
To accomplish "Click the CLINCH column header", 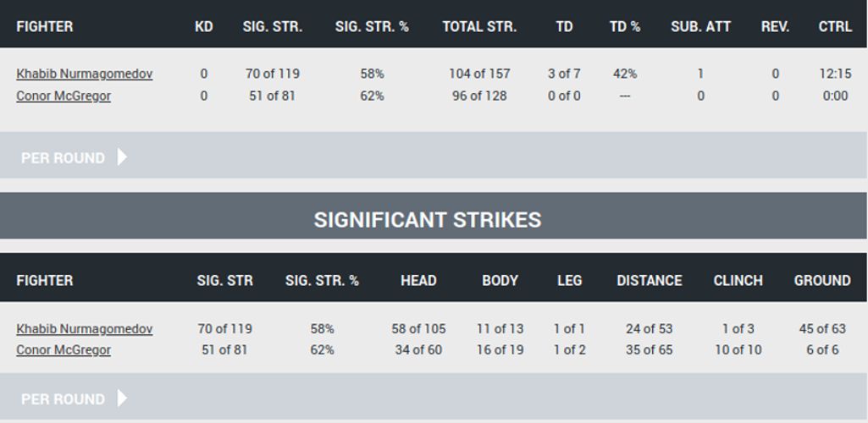I will pyautogui.click(x=738, y=281).
